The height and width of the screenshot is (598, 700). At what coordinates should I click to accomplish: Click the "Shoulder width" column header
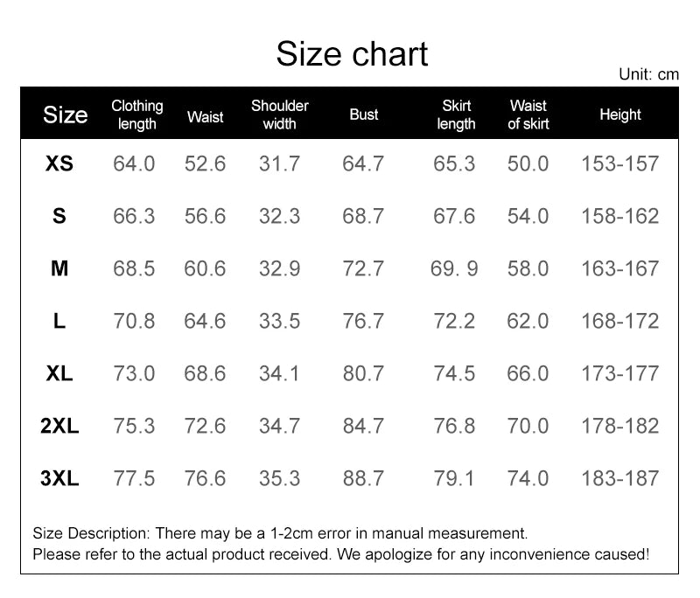click(x=280, y=115)
